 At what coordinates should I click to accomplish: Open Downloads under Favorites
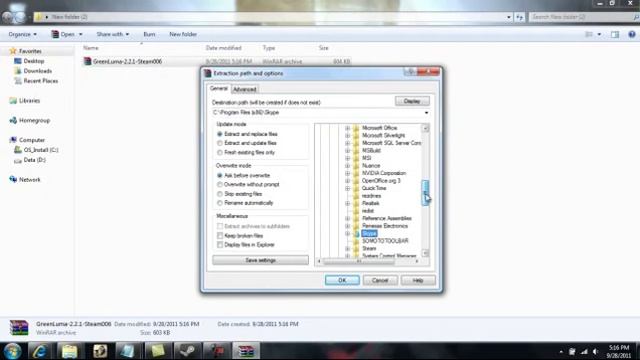point(38,71)
